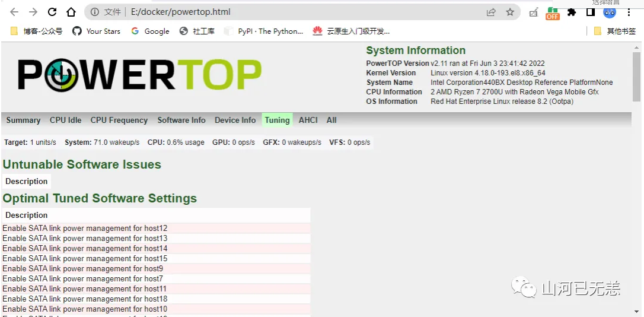Open the Summary tab
The image size is (644, 317).
click(23, 120)
